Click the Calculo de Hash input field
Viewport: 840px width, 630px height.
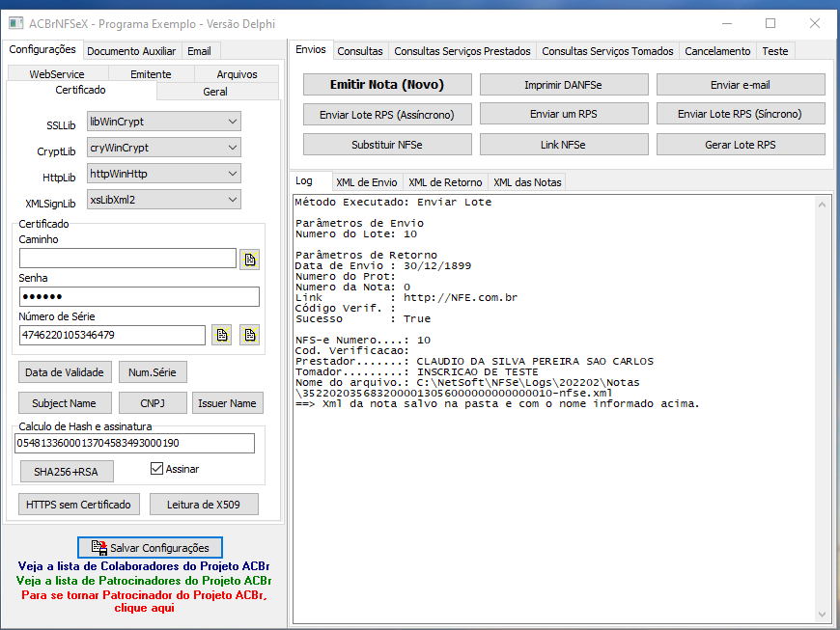[134, 443]
